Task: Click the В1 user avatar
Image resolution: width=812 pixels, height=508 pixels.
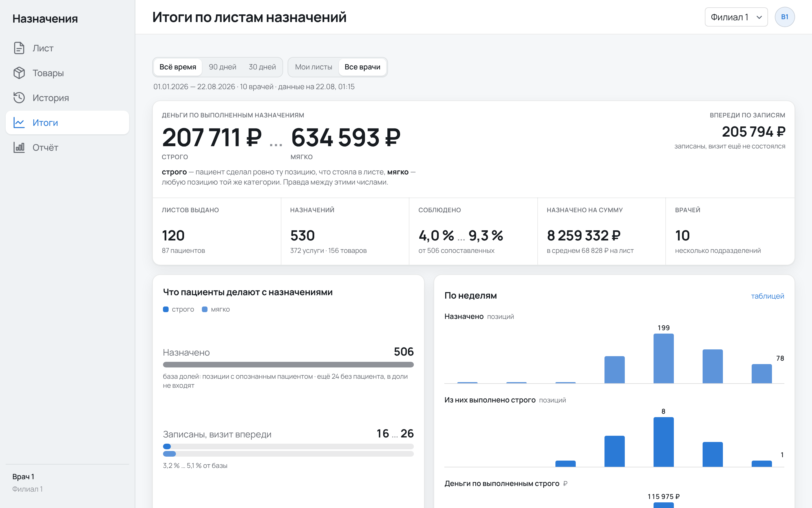Action: [x=784, y=17]
